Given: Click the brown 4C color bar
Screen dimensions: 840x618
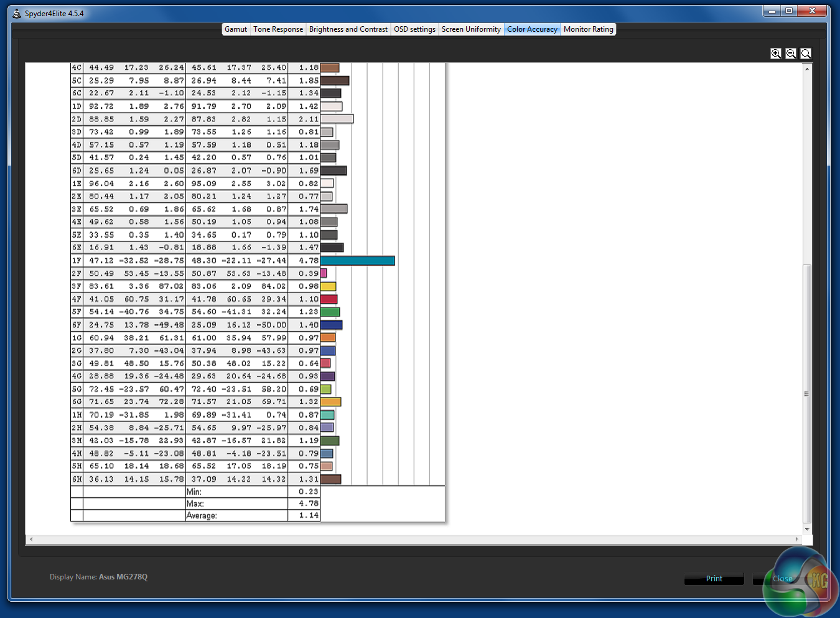Looking at the screenshot, I should (x=330, y=68).
